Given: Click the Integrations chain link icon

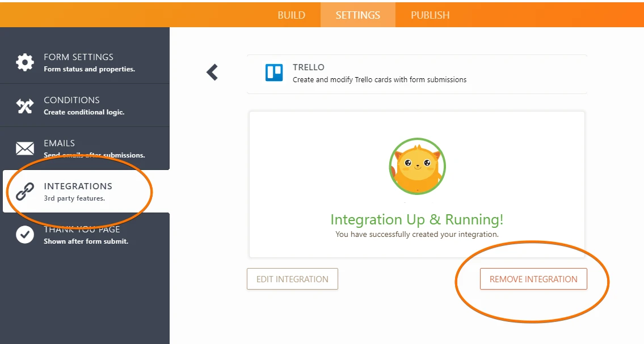Looking at the screenshot, I should tap(25, 192).
